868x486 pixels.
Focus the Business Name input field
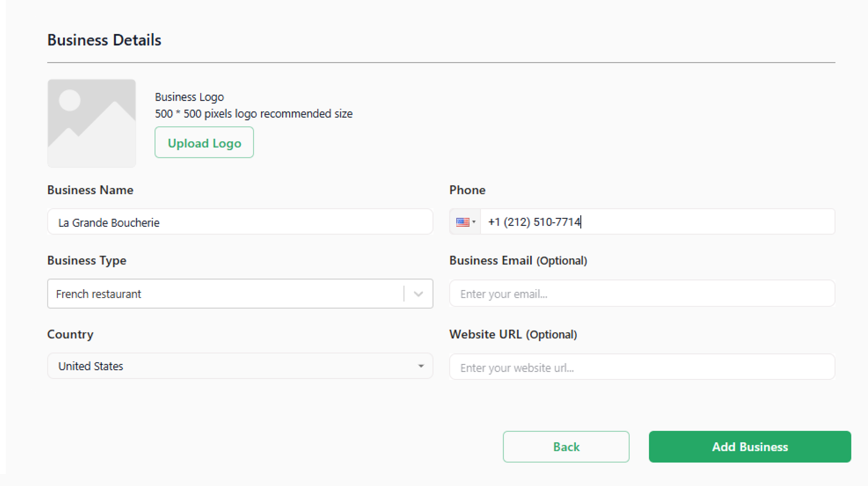pyautogui.click(x=240, y=222)
